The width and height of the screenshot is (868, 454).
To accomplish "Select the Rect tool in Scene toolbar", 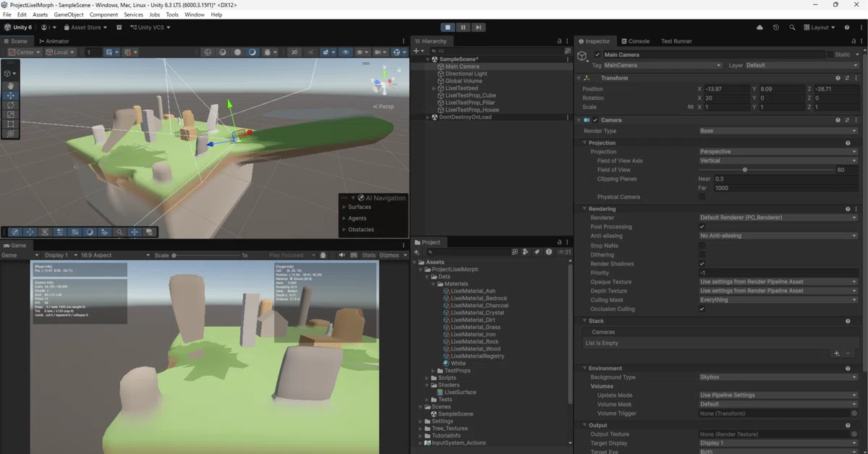I will [10, 124].
